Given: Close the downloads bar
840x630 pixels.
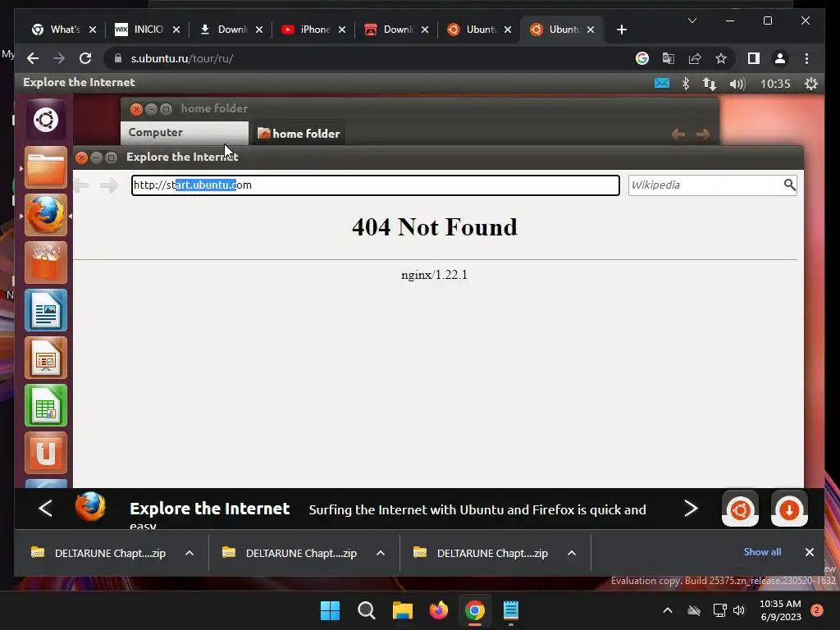Looking at the screenshot, I should (810, 552).
